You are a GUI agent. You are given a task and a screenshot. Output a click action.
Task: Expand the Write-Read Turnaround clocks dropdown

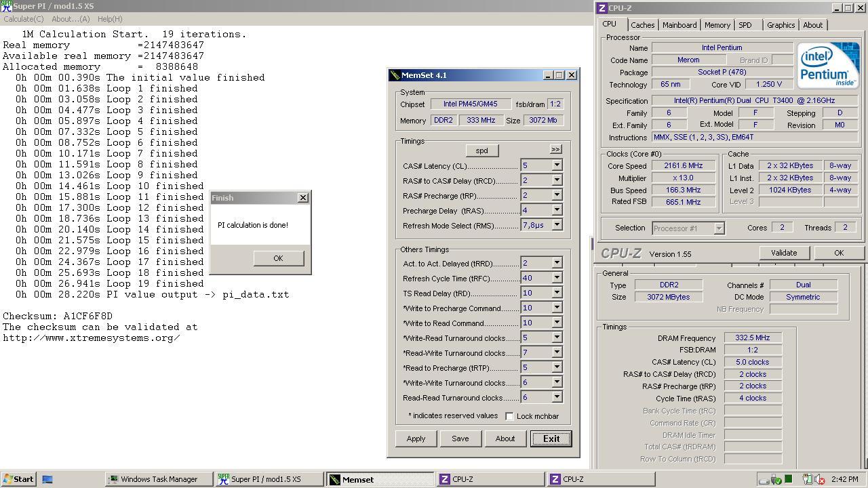[556, 338]
